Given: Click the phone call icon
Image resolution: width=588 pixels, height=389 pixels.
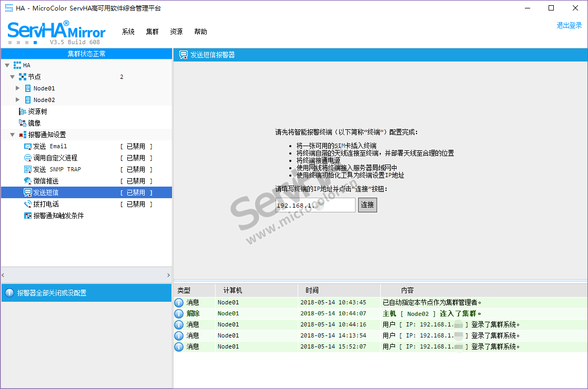Looking at the screenshot, I should pos(28,204).
